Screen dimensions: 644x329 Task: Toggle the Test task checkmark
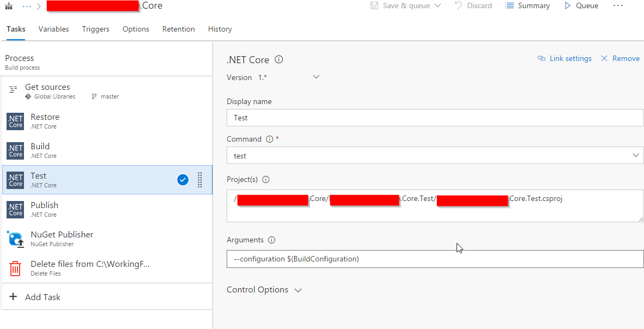[183, 180]
